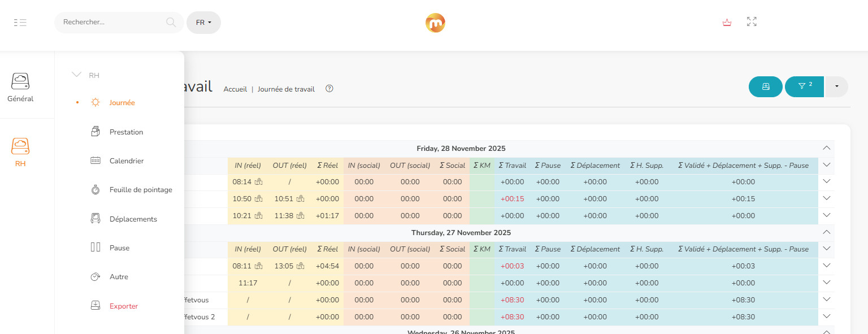Screen dimensions: 868x334
Task: Open the filter button with badge 2
Action: 804,86
